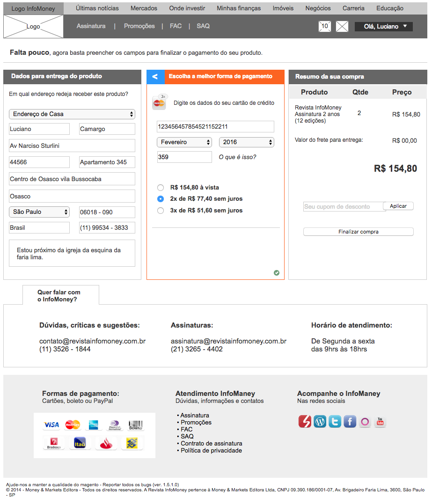Click the green checkmark validation icon
This screenshot has width=432, height=504.
(277, 273)
